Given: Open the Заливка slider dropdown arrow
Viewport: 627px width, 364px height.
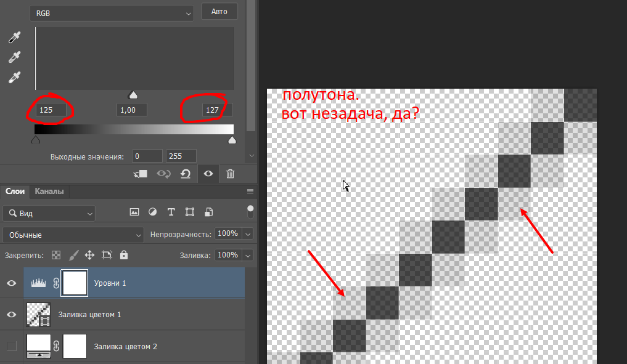Looking at the screenshot, I should [248, 255].
